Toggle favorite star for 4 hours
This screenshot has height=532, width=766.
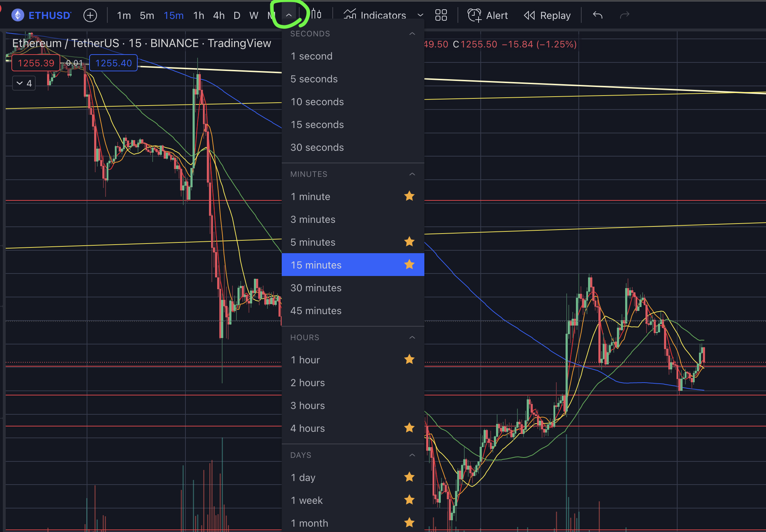[409, 428]
